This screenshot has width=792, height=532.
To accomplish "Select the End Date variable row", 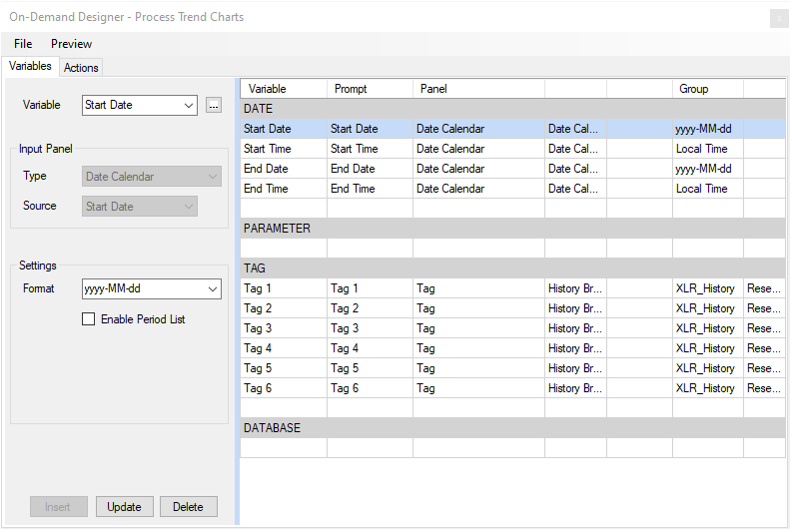I will coord(512,169).
